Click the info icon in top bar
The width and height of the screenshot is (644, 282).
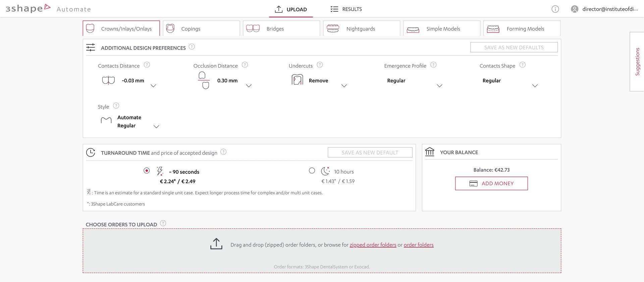pyautogui.click(x=555, y=9)
